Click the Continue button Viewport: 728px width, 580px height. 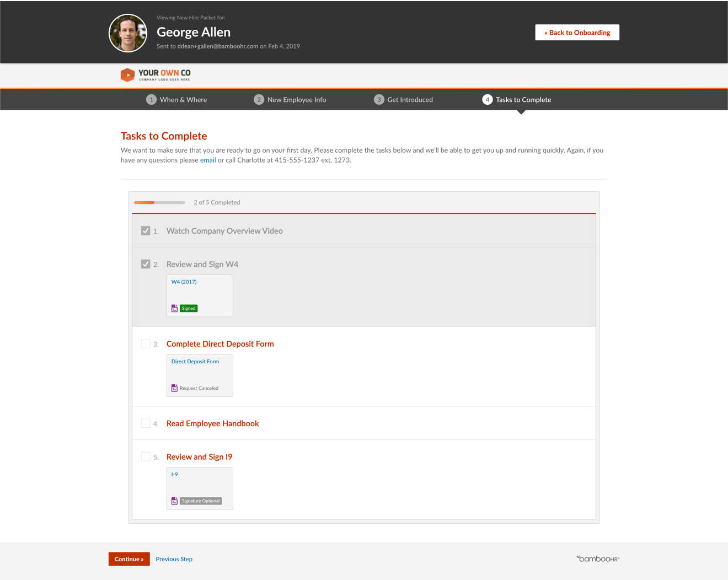[x=129, y=558]
